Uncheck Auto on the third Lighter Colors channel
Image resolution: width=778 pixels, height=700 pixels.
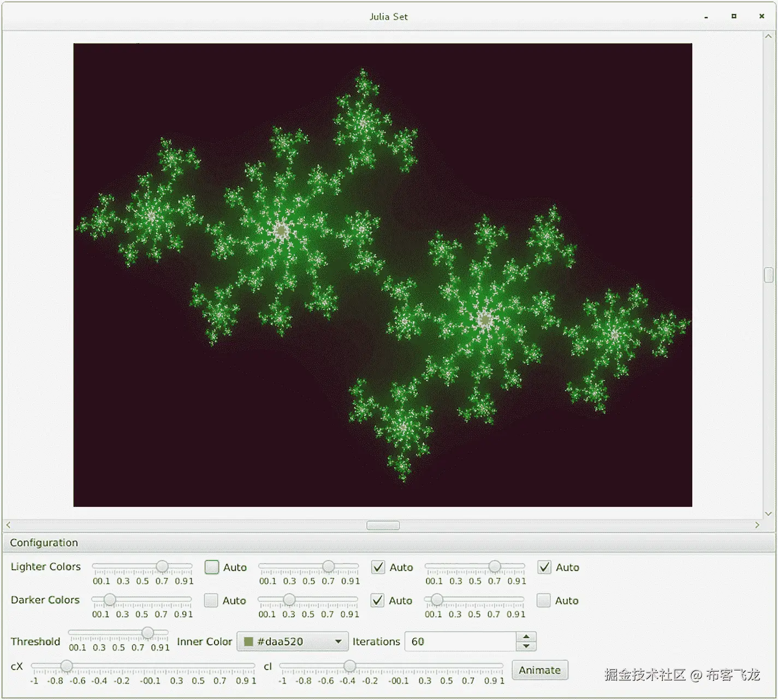point(544,567)
